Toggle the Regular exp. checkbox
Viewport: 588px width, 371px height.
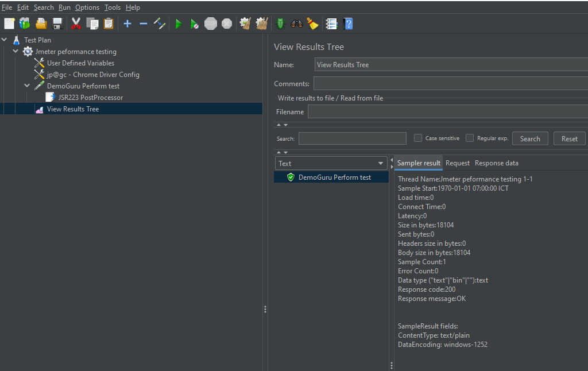tap(470, 138)
